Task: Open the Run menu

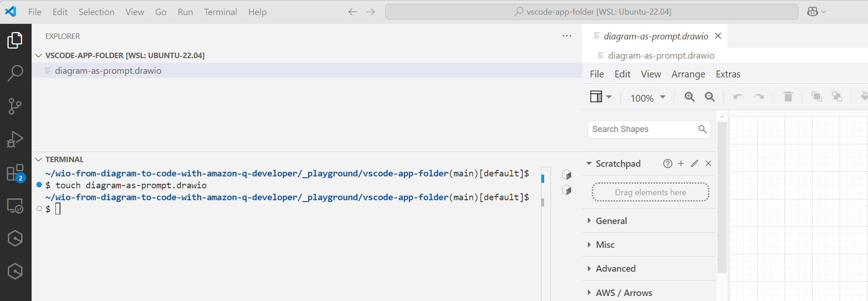Action: point(185,12)
